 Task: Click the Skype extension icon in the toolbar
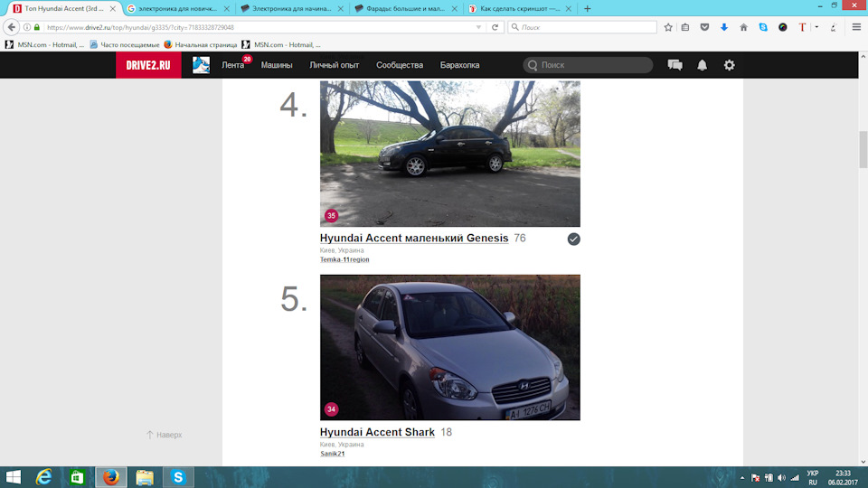[763, 27]
